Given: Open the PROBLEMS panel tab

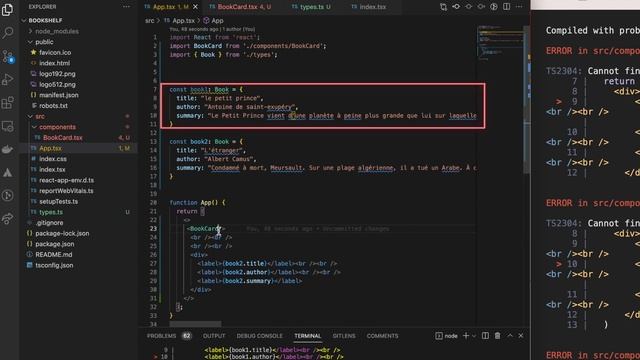Looking at the screenshot, I should pos(162,336).
